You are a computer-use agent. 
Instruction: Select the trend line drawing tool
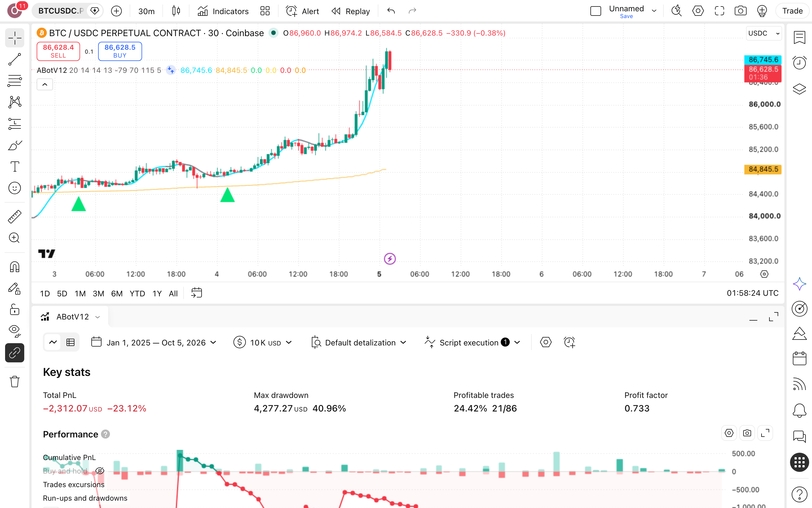click(x=14, y=60)
